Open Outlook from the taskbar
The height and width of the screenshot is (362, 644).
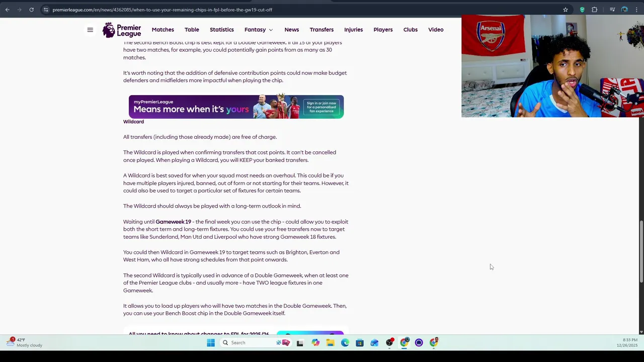point(374,342)
